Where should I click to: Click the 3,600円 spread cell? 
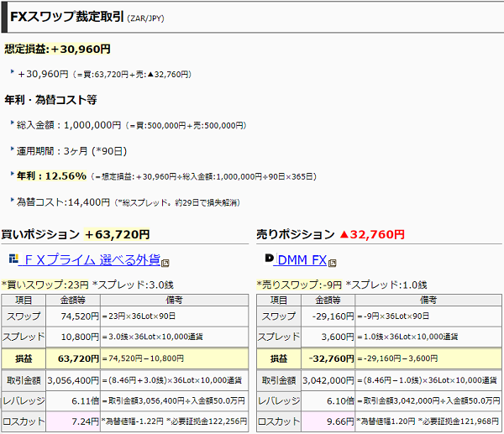click(x=328, y=337)
